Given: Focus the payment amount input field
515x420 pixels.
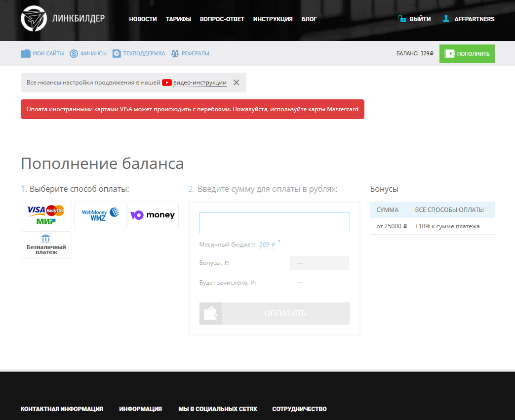Looking at the screenshot, I should pyautogui.click(x=275, y=223).
